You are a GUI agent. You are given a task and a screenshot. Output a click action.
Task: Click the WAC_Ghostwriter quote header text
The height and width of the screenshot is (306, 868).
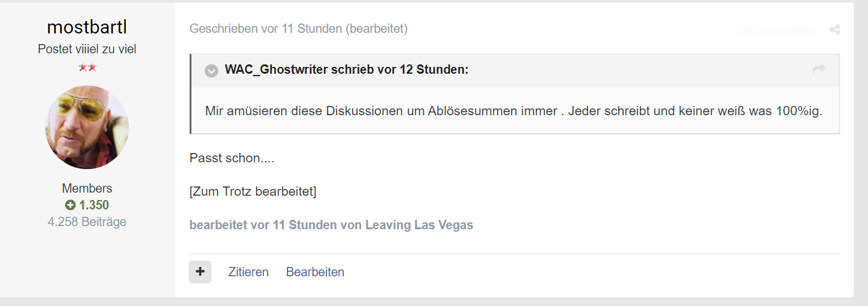coord(347,69)
